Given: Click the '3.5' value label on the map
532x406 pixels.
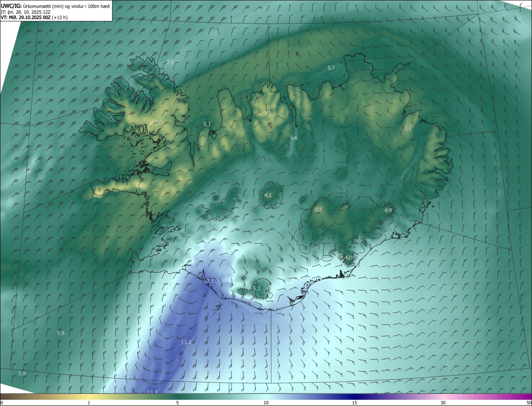Looking at the screenshot, I should click(x=318, y=210).
